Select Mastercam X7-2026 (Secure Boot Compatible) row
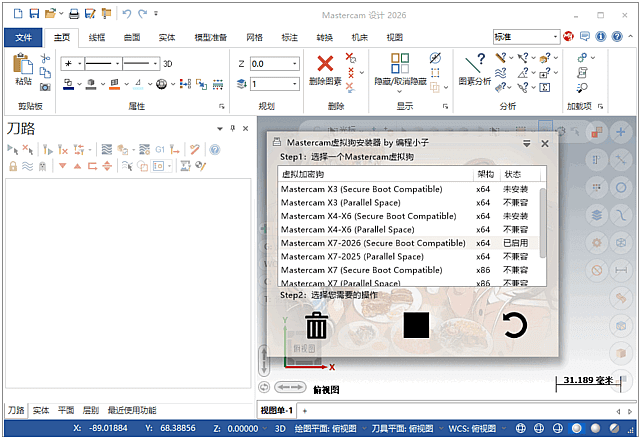This screenshot has width=640, height=439. click(373, 243)
